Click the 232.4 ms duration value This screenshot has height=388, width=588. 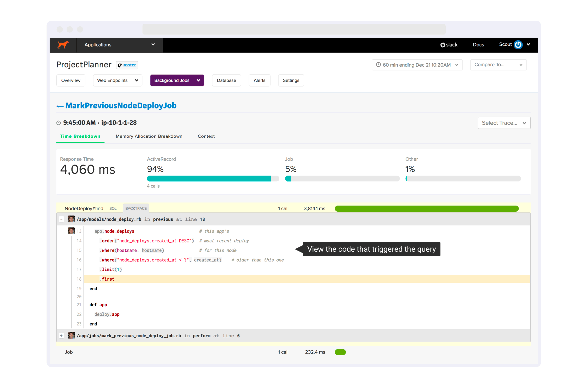coord(315,352)
